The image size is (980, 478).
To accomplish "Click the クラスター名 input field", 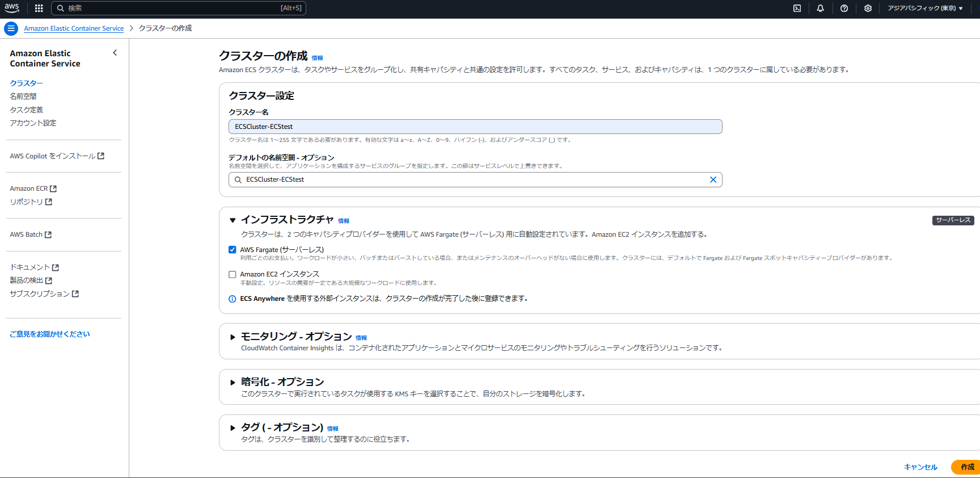I will (x=475, y=127).
